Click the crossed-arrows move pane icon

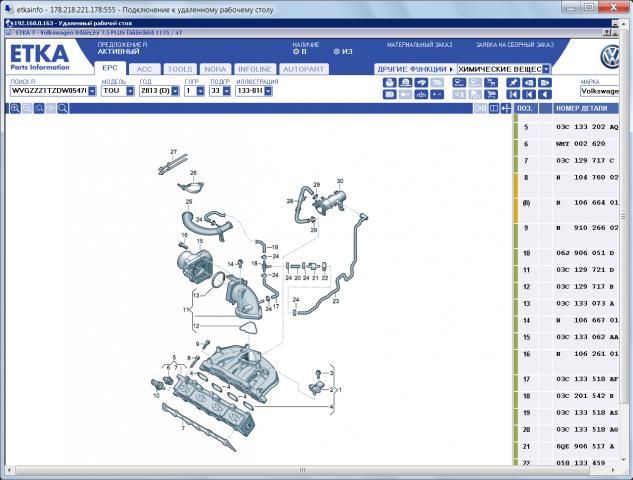click(505, 108)
